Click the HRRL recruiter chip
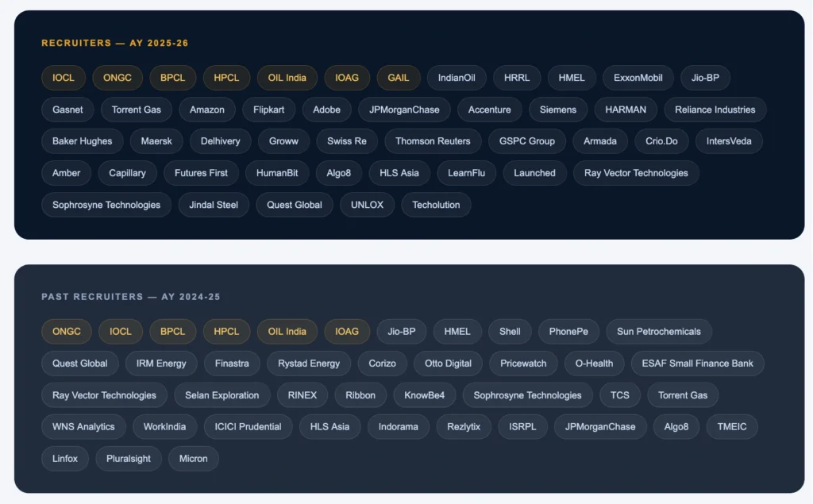 (x=517, y=78)
